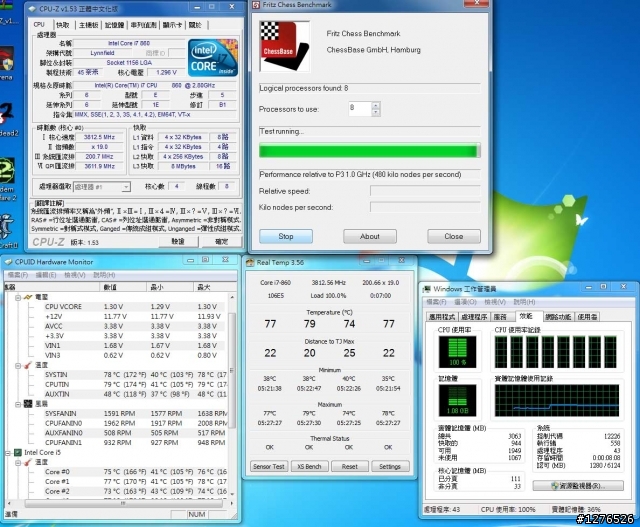The width and height of the screenshot is (640, 527).
Task: Open the mainboard tab in CPU-Z
Action: pyautogui.click(x=88, y=25)
